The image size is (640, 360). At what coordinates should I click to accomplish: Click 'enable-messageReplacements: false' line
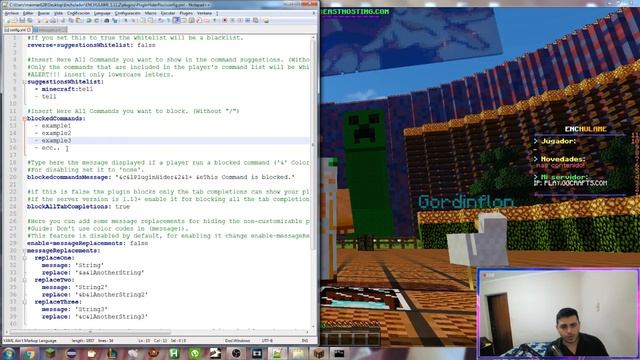point(87,243)
